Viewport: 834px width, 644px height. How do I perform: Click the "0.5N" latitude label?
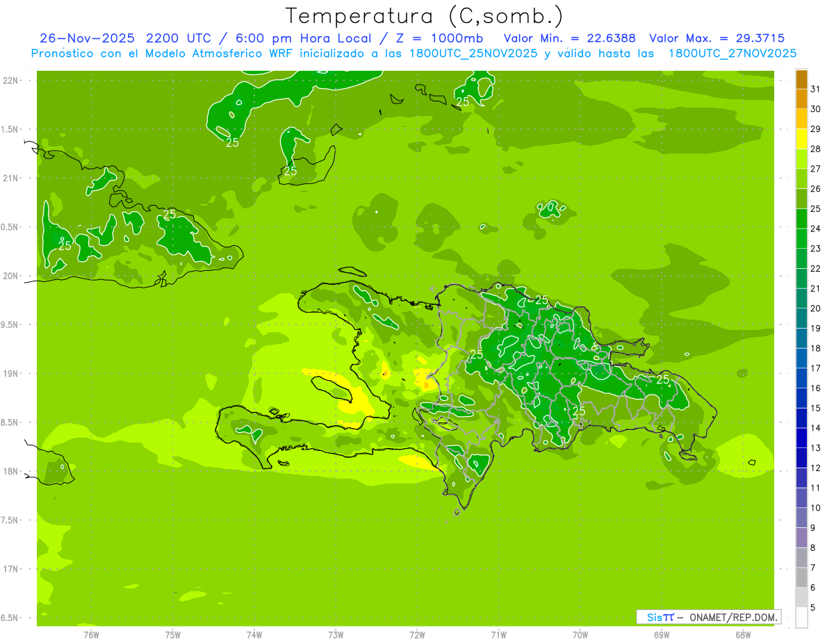point(10,227)
